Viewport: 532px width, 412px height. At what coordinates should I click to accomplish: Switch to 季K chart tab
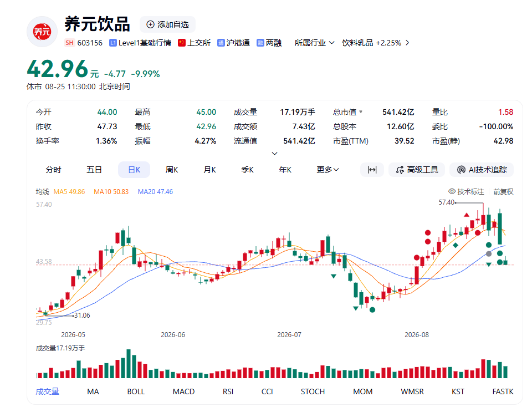point(247,170)
